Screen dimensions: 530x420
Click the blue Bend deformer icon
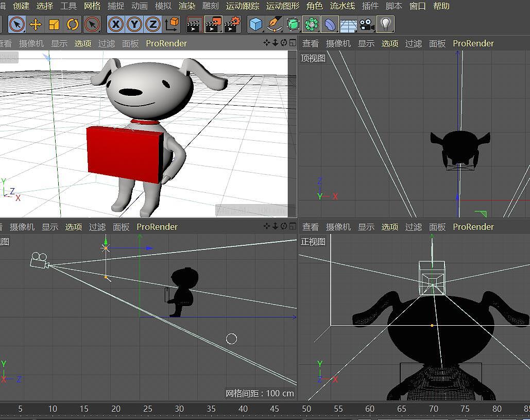pos(330,24)
